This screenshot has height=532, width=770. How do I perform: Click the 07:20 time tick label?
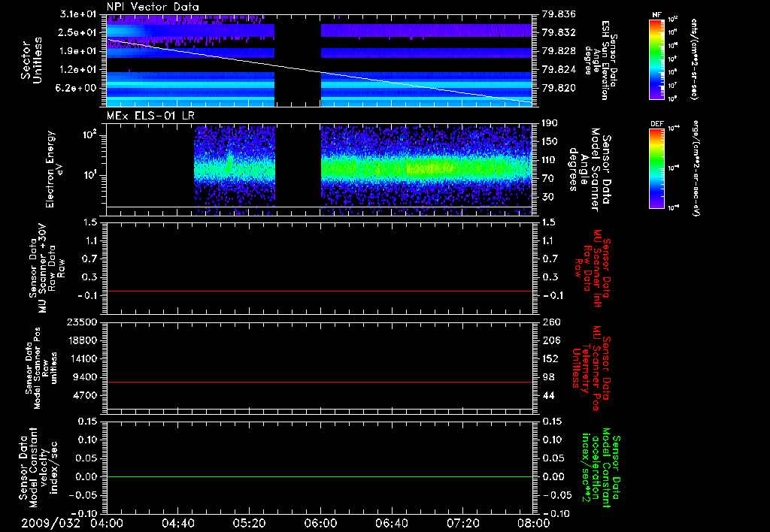pyautogui.click(x=462, y=523)
